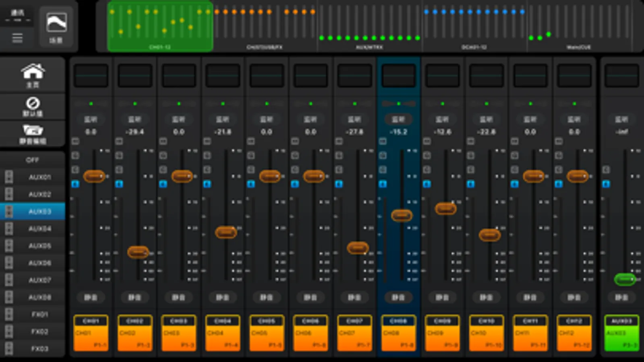The image size is (644, 362).
Task: Click the CH07 fader knob
Action: (x=358, y=248)
